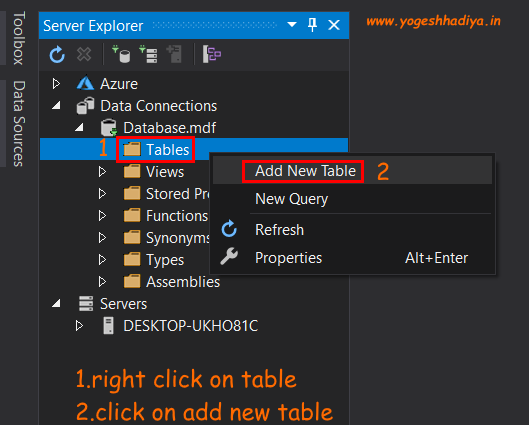529x425 pixels.
Task: Expand the Functions folder
Action: click(102, 216)
